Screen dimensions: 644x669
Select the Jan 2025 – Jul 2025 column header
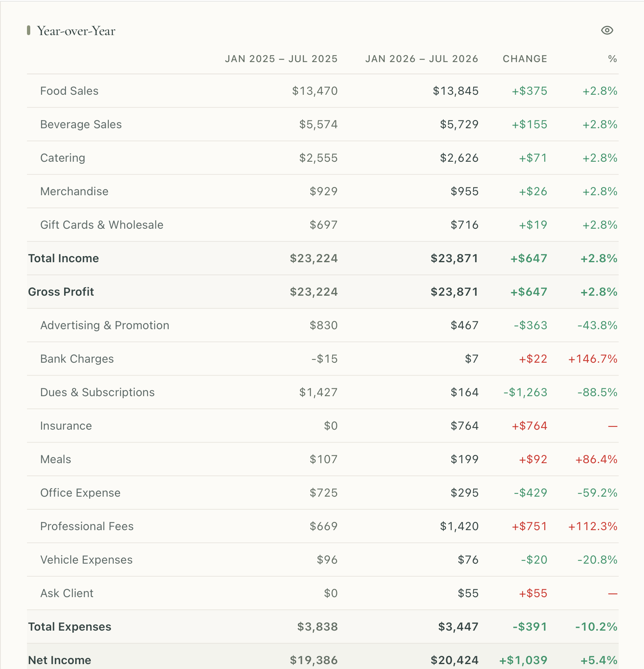(x=281, y=59)
